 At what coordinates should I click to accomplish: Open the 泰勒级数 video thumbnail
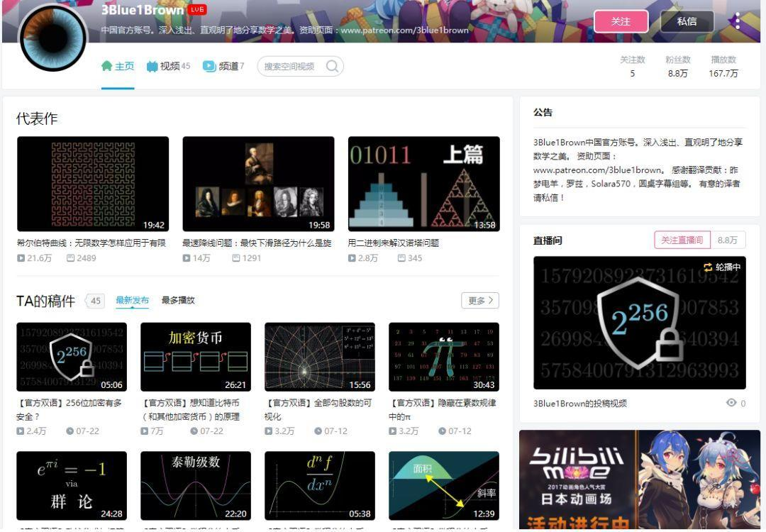click(196, 486)
